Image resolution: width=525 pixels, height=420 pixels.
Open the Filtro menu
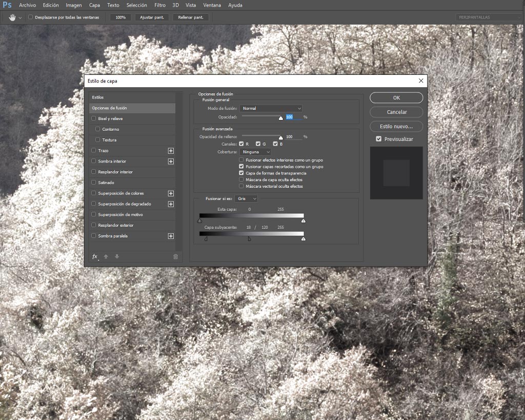[x=160, y=5]
